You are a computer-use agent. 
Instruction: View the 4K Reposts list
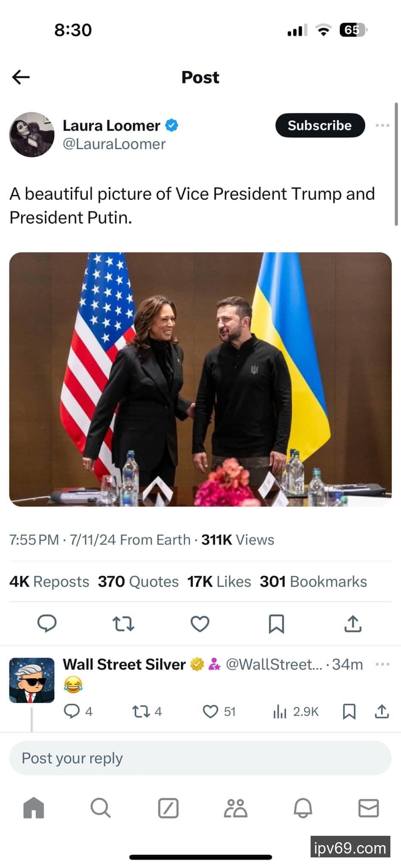[x=49, y=581]
